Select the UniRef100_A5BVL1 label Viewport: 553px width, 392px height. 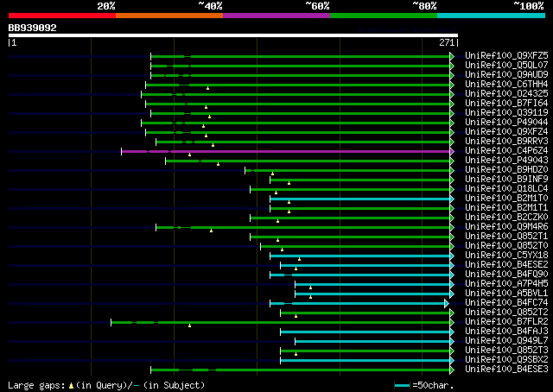point(506,294)
